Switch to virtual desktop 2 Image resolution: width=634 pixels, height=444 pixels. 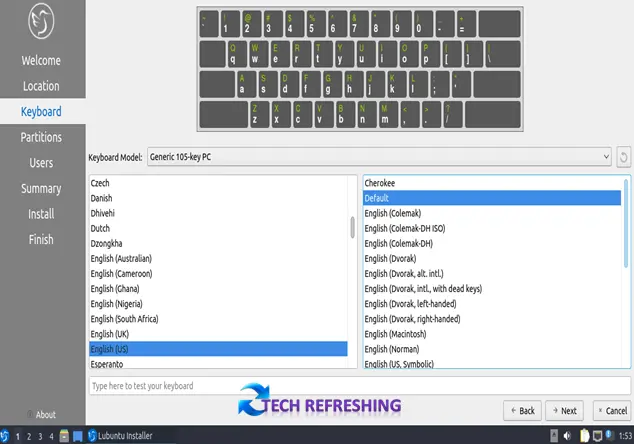(29, 436)
